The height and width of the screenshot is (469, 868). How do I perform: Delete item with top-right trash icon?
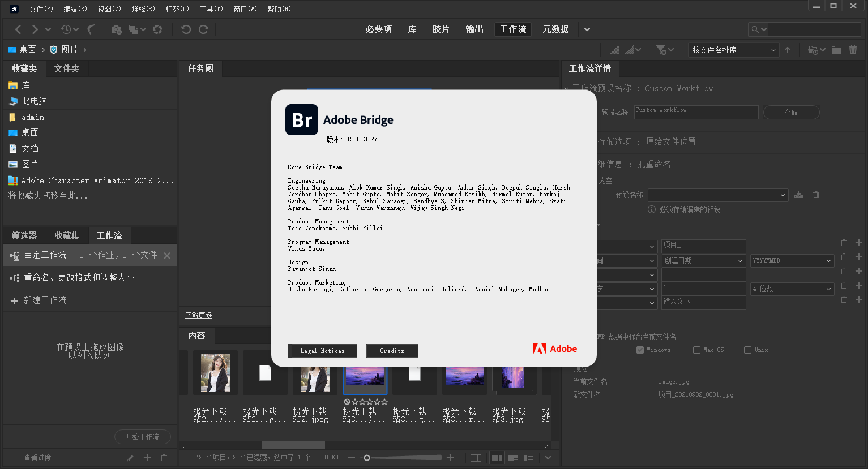853,50
